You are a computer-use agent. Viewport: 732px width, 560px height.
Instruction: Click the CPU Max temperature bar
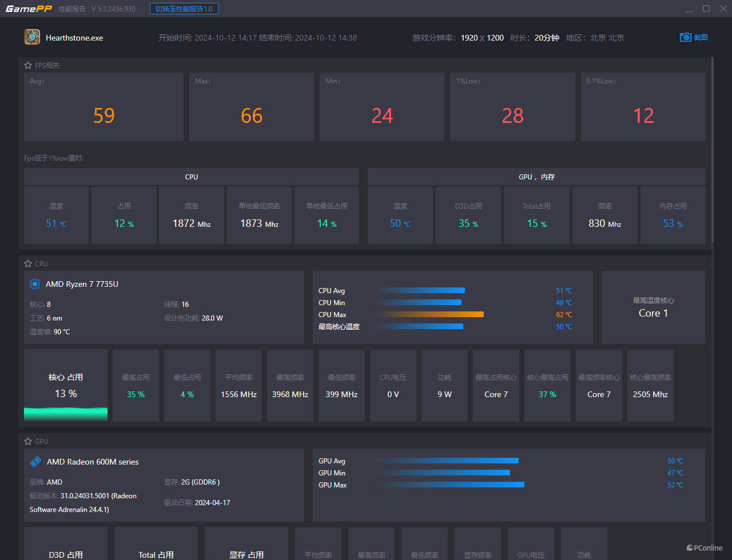click(x=431, y=314)
